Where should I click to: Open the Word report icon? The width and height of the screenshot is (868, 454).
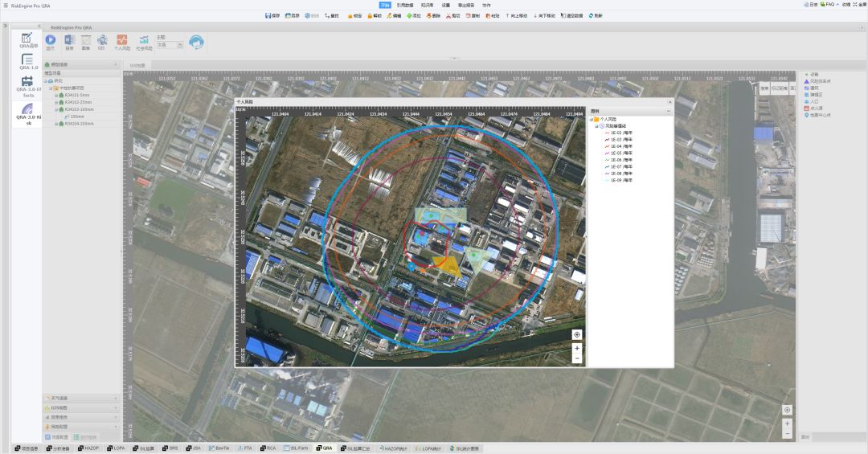69,40
